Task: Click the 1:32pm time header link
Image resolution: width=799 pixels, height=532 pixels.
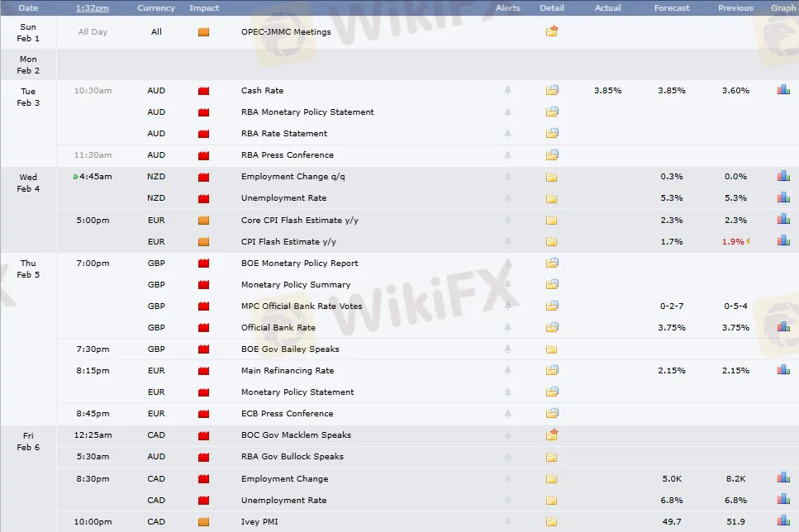Action: pyautogui.click(x=93, y=8)
